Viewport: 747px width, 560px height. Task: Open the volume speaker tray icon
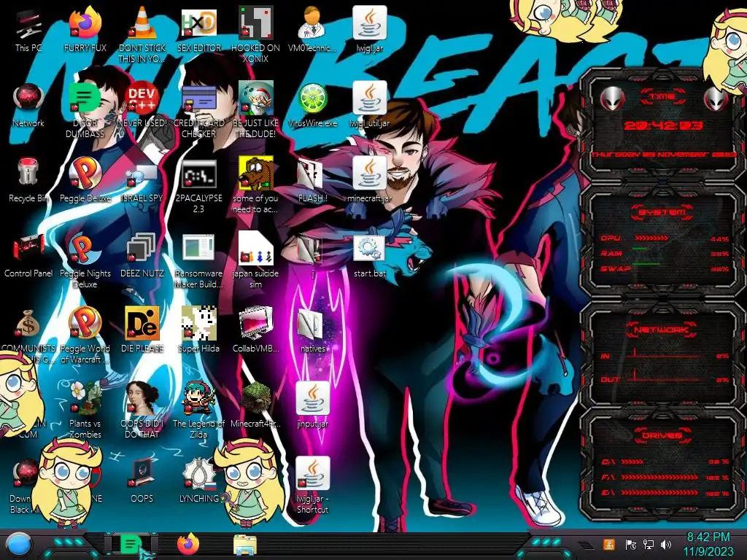click(666, 544)
